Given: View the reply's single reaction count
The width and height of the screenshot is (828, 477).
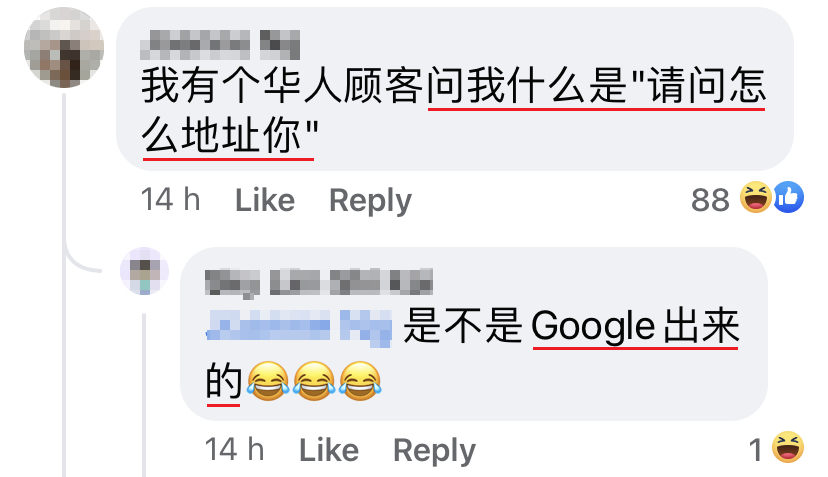Looking at the screenshot, I should point(756,450).
